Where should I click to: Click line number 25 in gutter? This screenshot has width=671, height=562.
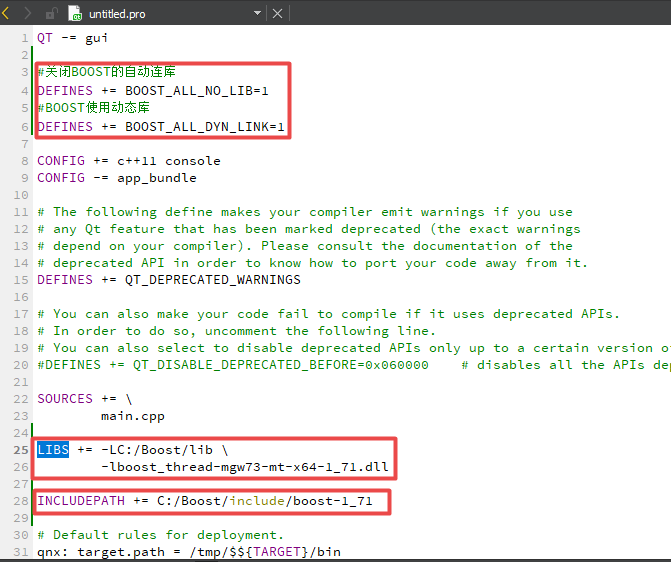tap(21, 450)
